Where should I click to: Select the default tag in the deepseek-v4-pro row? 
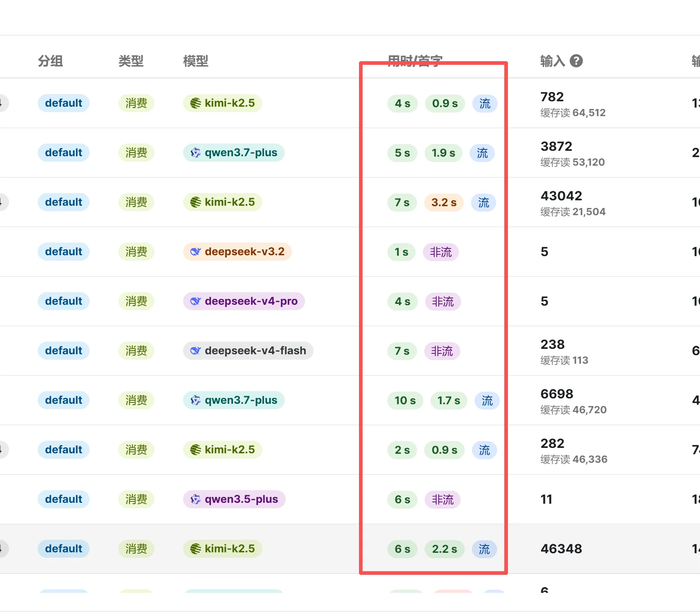click(x=63, y=301)
